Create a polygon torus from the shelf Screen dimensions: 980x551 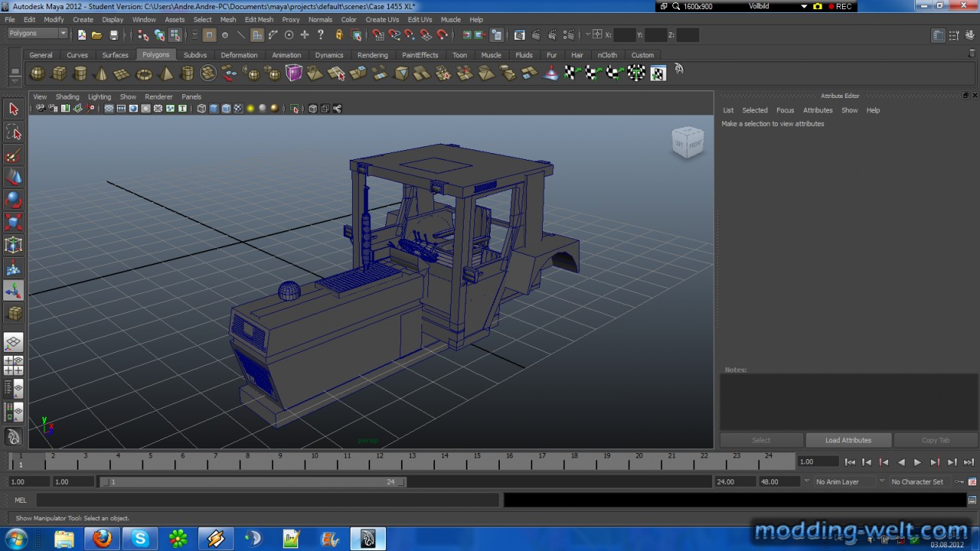point(144,73)
